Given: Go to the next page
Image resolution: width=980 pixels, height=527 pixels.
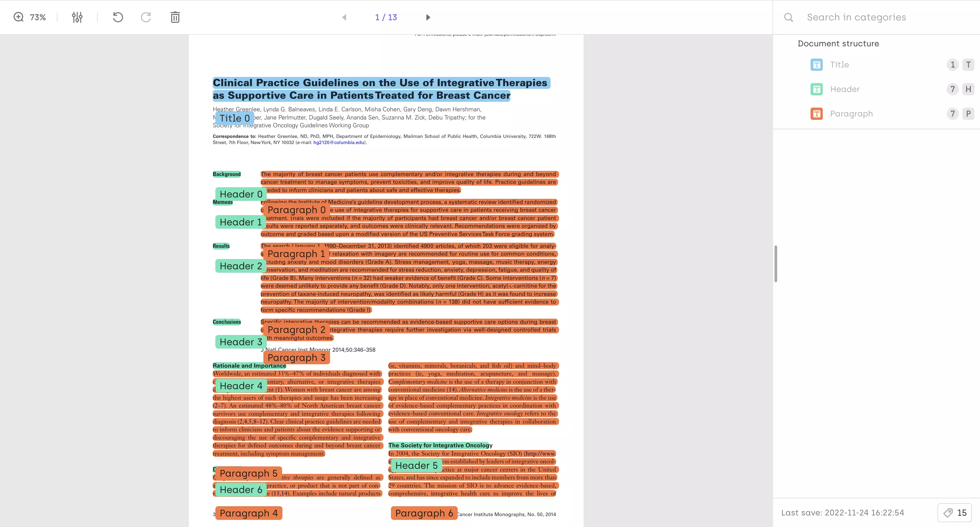Looking at the screenshot, I should [x=428, y=17].
